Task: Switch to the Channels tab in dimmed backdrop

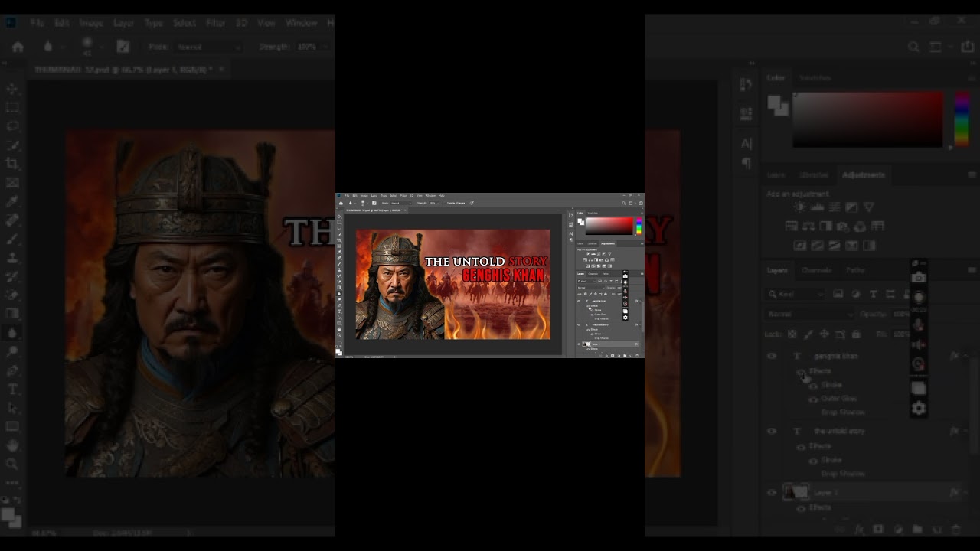Action: click(816, 270)
